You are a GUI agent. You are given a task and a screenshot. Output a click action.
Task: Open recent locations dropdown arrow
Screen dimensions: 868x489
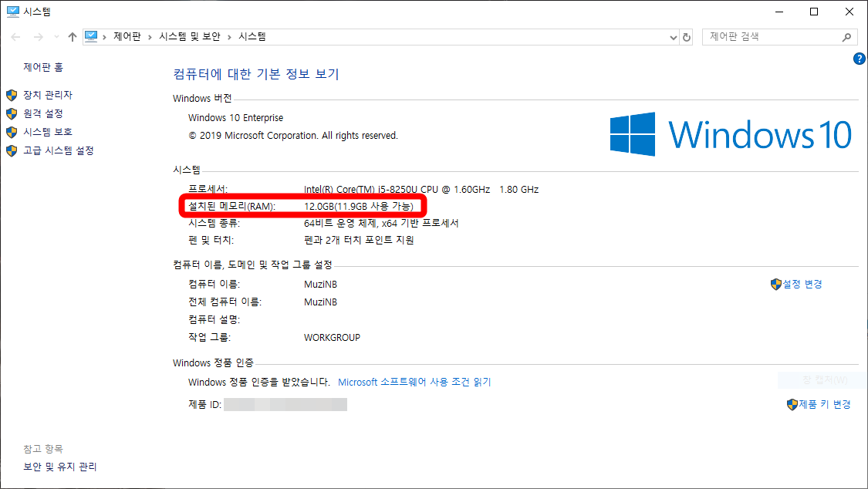click(56, 37)
